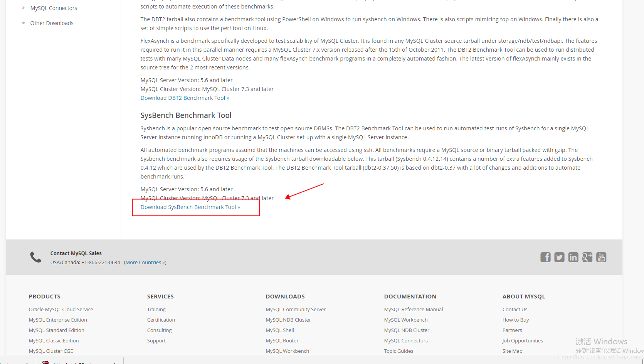644x364 pixels.
Task: Expand the MySQL Connectors sidebar arrow
Action: coord(23,8)
